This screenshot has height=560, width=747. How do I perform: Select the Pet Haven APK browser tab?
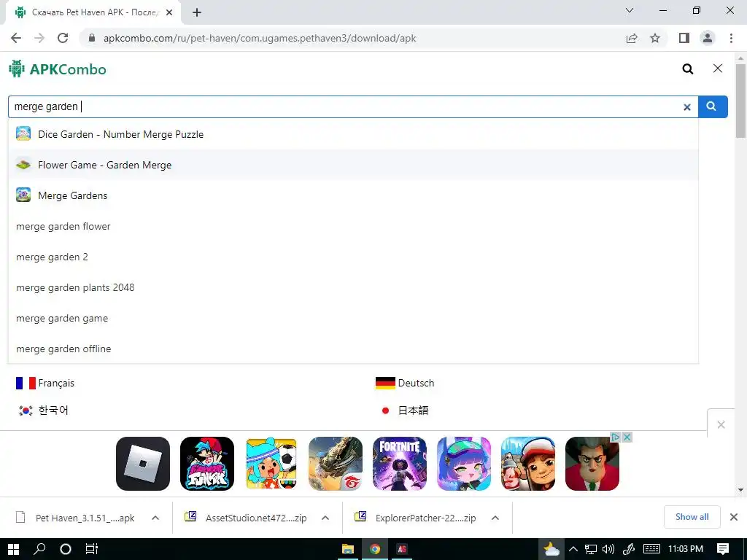93,12
